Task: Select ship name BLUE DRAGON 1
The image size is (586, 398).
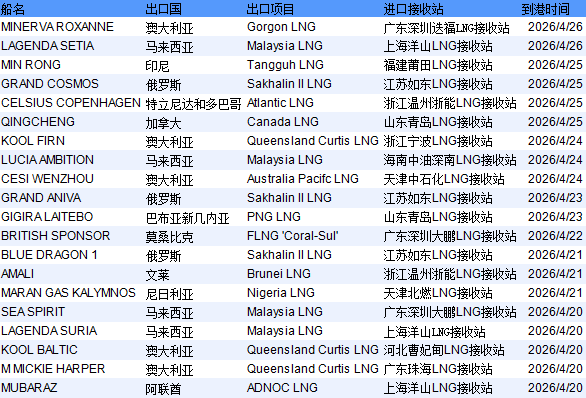Action: pyautogui.click(x=49, y=255)
